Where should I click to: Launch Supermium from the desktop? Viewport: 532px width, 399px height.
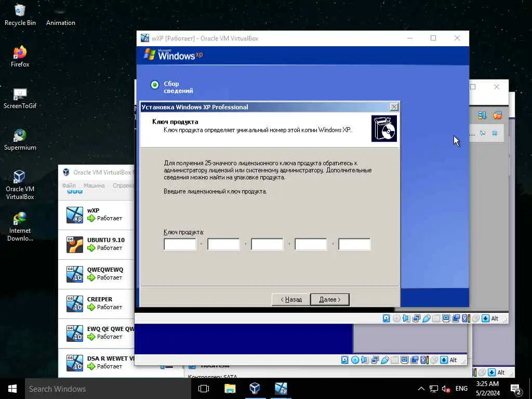point(20,140)
